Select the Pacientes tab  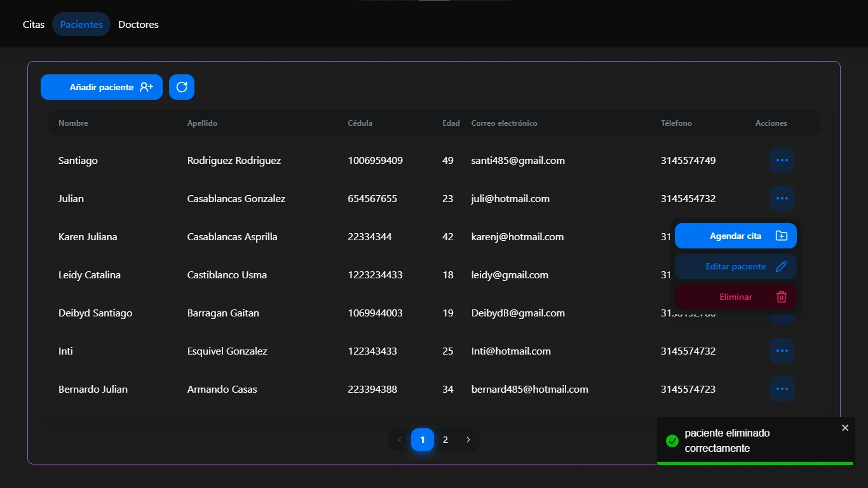(81, 24)
